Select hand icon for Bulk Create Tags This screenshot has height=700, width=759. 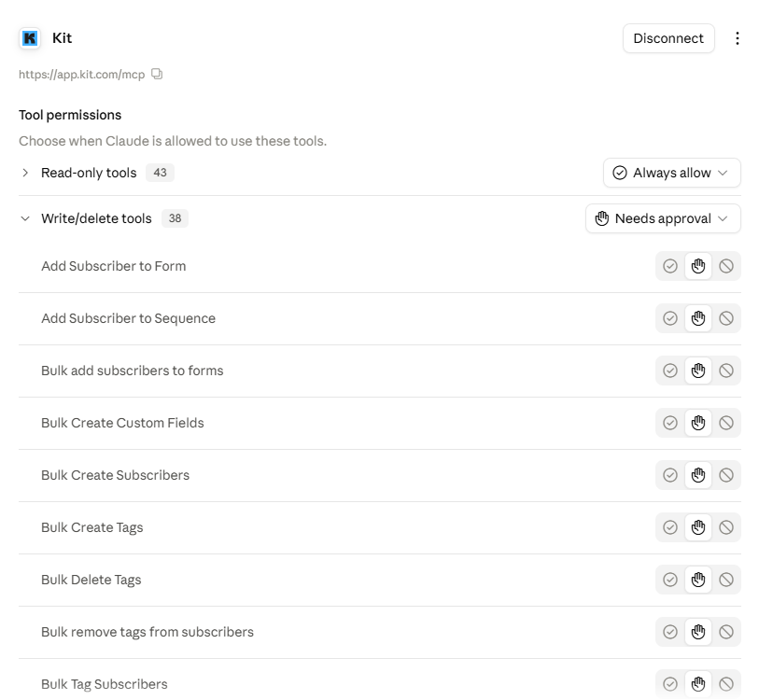[698, 527]
